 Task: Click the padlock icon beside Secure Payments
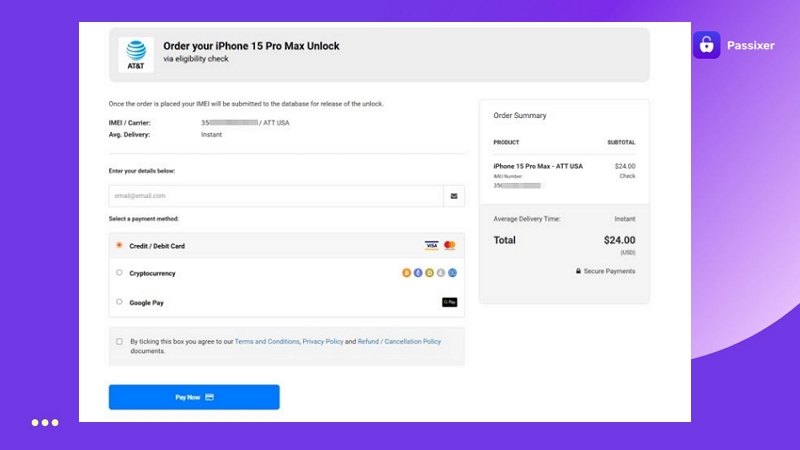pos(578,271)
